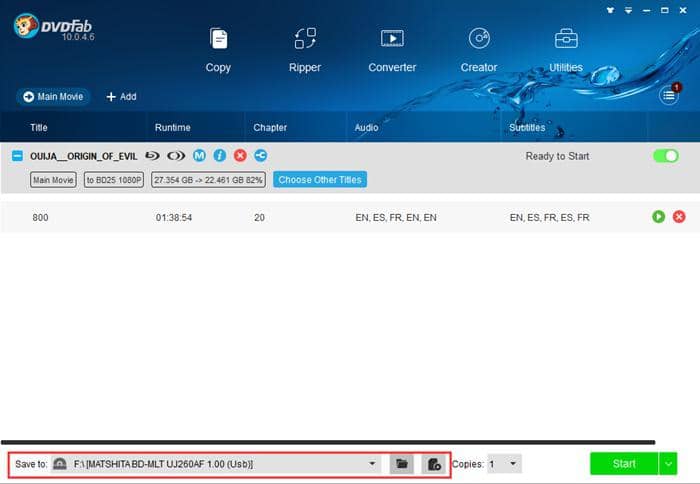Click the Blu-ray disc logo icon

point(153,156)
